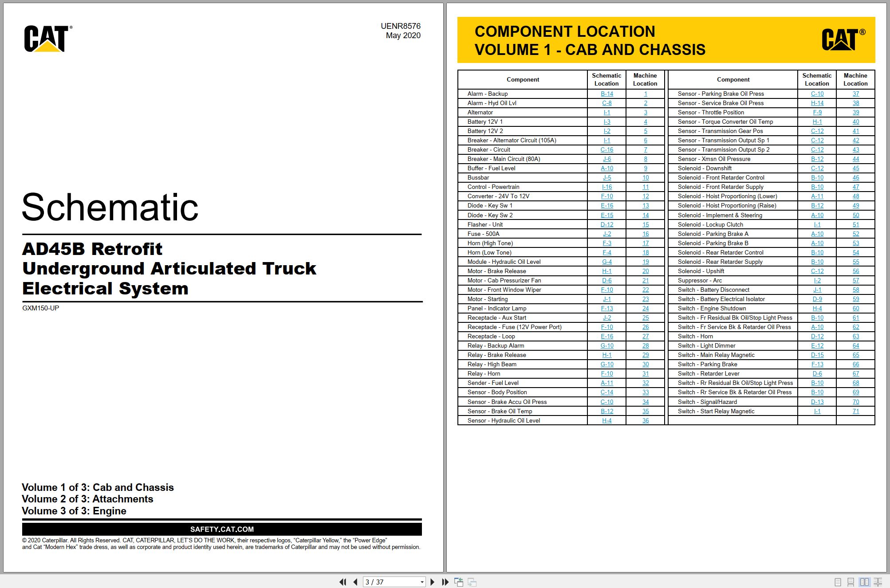The image size is (890, 588).
Task: Go to the previous page
Action: (355, 582)
